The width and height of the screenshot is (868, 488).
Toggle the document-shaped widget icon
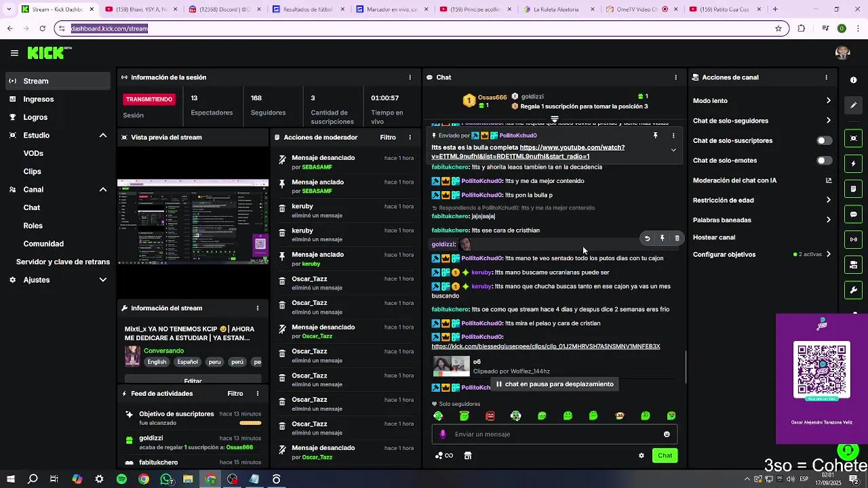(x=853, y=189)
